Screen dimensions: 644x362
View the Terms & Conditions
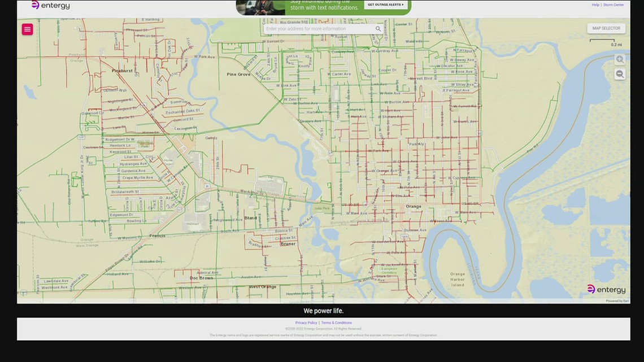(x=336, y=322)
